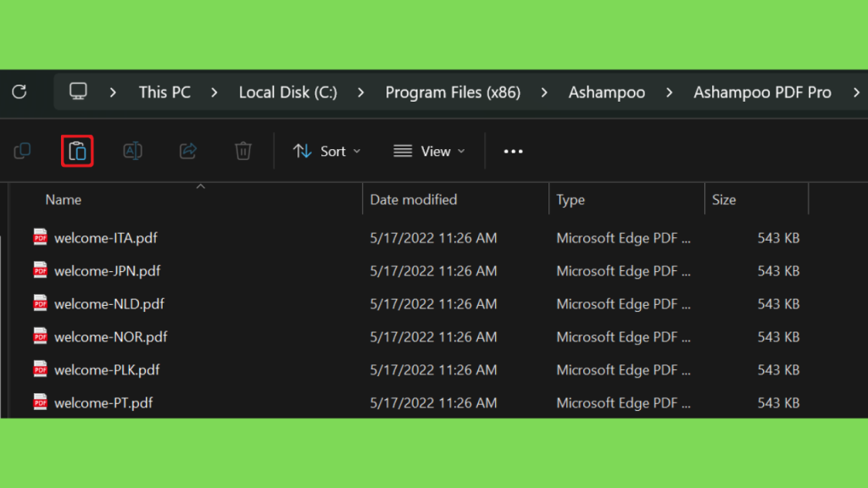Navigate to Program Files (x86) breadcrumb

[453, 91]
